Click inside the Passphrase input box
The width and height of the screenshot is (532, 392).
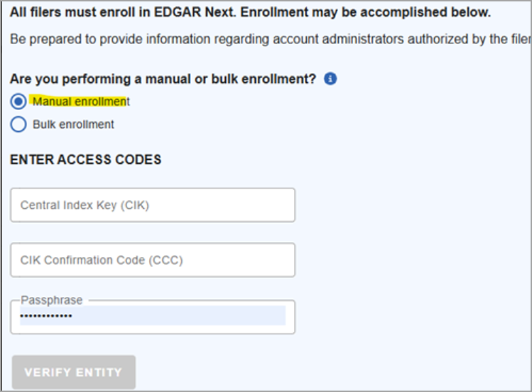pos(153,317)
